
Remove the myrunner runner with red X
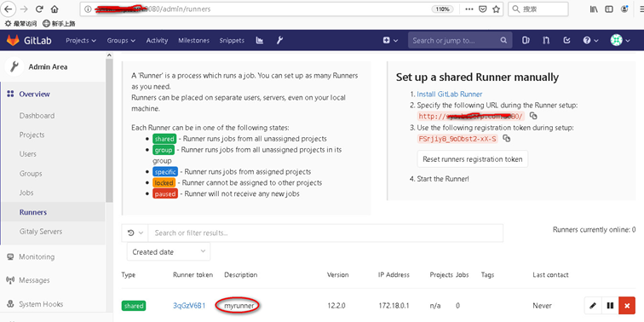(x=627, y=306)
